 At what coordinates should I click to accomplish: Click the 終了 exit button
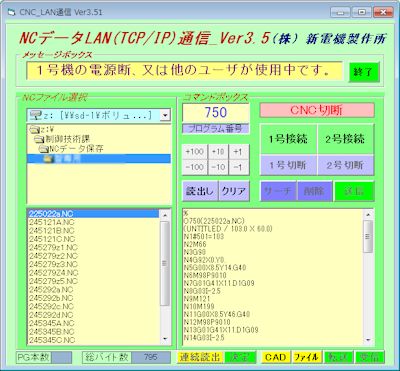point(364,72)
